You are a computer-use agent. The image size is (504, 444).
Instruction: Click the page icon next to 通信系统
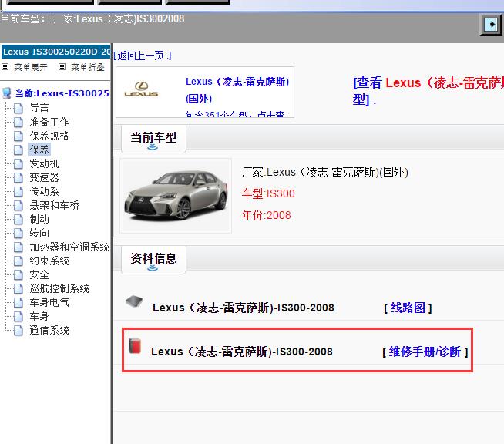point(18,331)
